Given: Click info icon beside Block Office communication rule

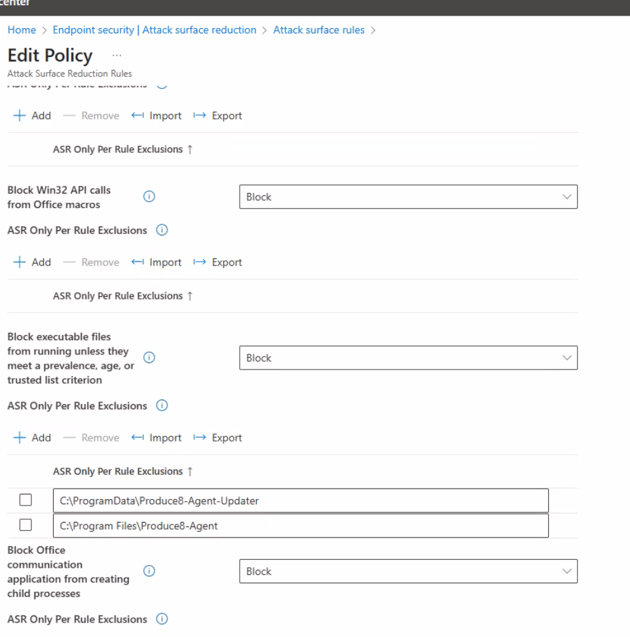Looking at the screenshot, I should coord(149,571).
